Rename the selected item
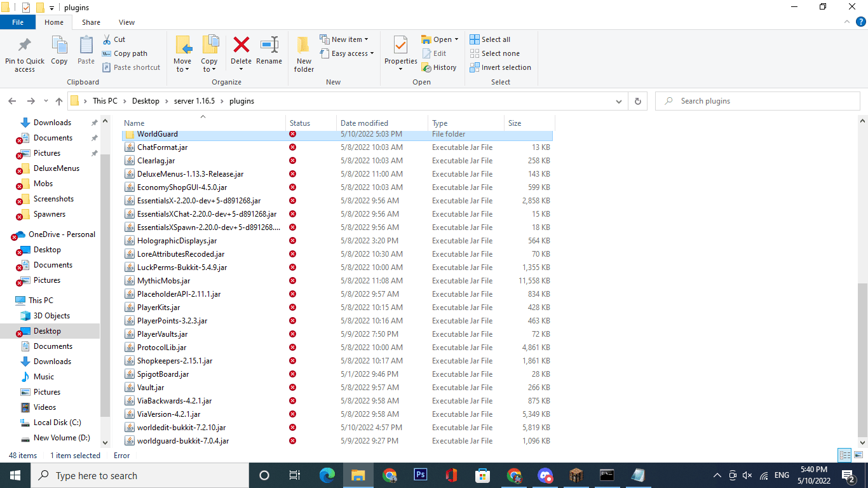This screenshot has height=488, width=868. (269, 51)
